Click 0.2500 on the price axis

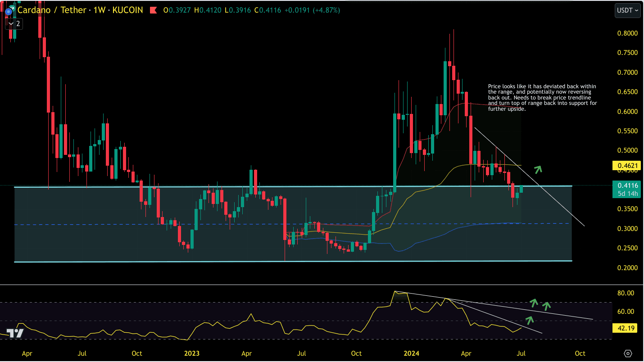click(626, 248)
